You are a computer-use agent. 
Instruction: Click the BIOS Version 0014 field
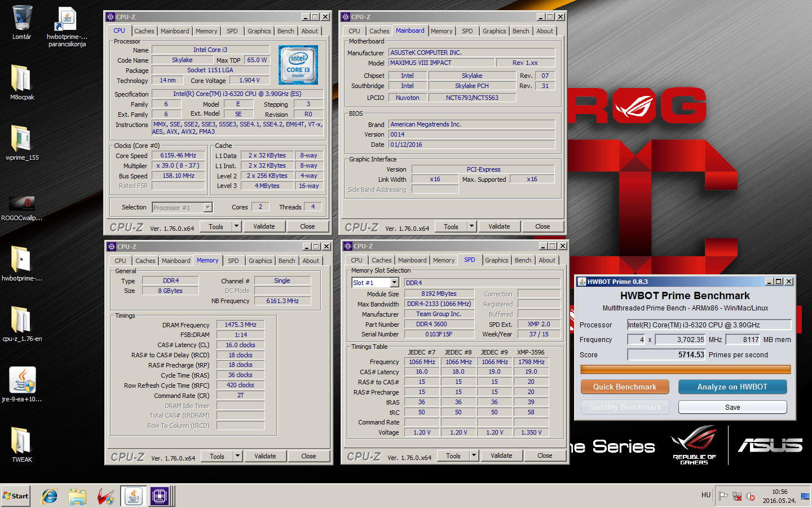[472, 134]
